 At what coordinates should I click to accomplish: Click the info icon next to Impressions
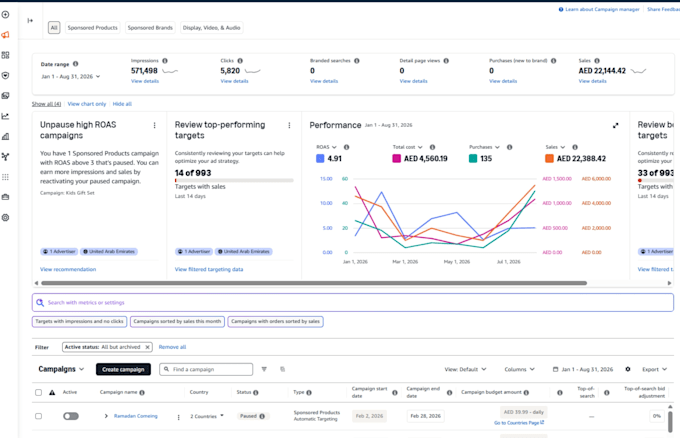point(165,61)
